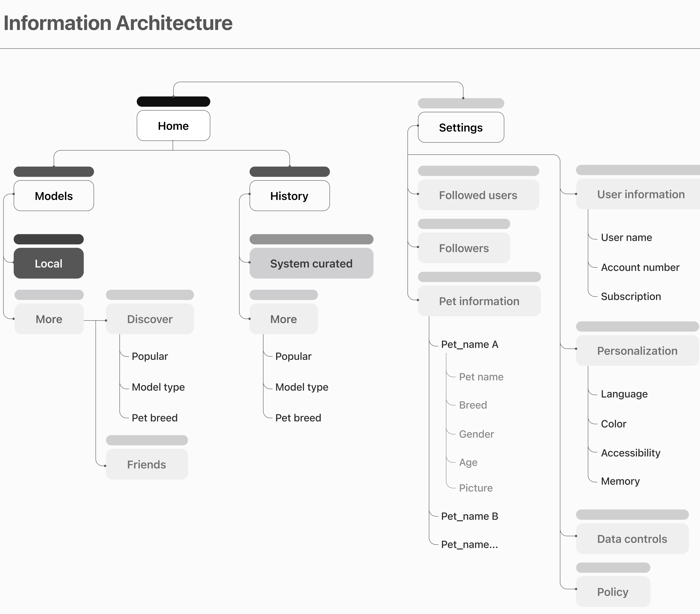This screenshot has height=614, width=700.
Task: Click the Friends node
Action: tap(147, 464)
